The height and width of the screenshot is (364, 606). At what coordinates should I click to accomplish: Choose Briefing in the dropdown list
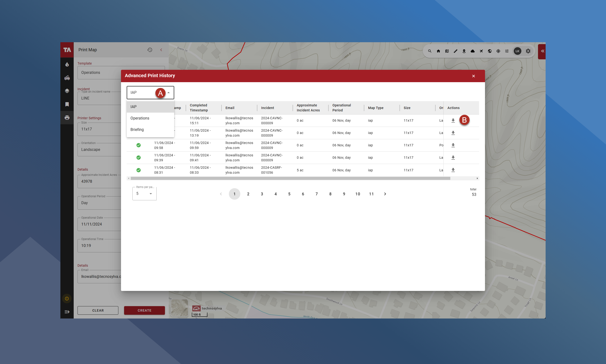[x=137, y=129]
